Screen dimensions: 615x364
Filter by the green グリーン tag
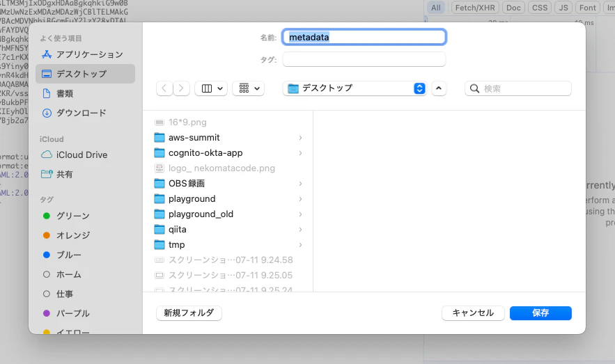click(x=85, y=216)
